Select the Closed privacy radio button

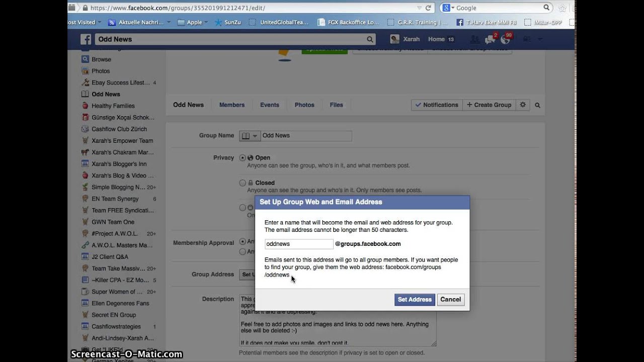pos(243,183)
